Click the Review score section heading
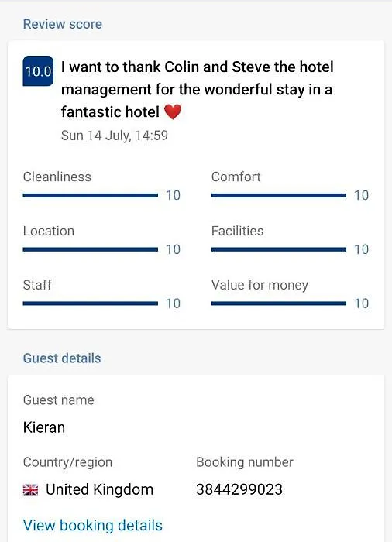Image resolution: width=392 pixels, height=542 pixels. pyautogui.click(x=63, y=24)
